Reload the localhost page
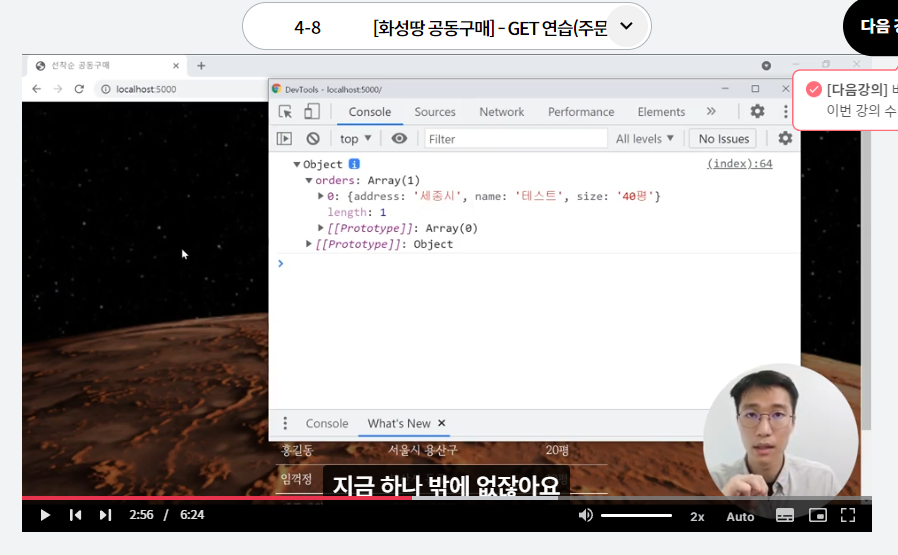 point(79,89)
